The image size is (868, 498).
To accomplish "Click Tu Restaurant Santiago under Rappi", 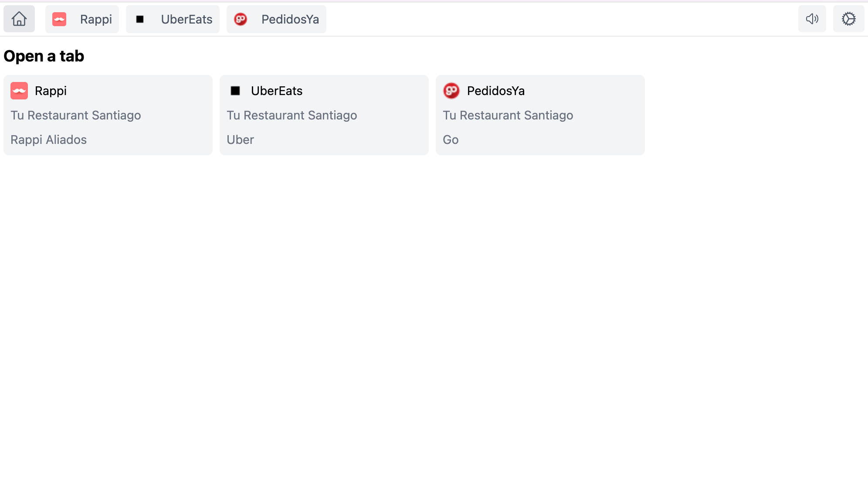I will (76, 115).
